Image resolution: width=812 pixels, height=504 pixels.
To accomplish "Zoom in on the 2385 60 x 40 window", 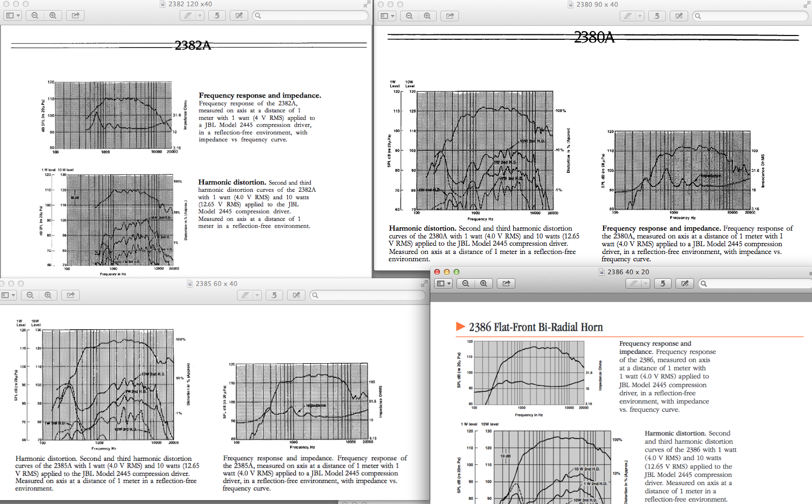I will coord(48,295).
